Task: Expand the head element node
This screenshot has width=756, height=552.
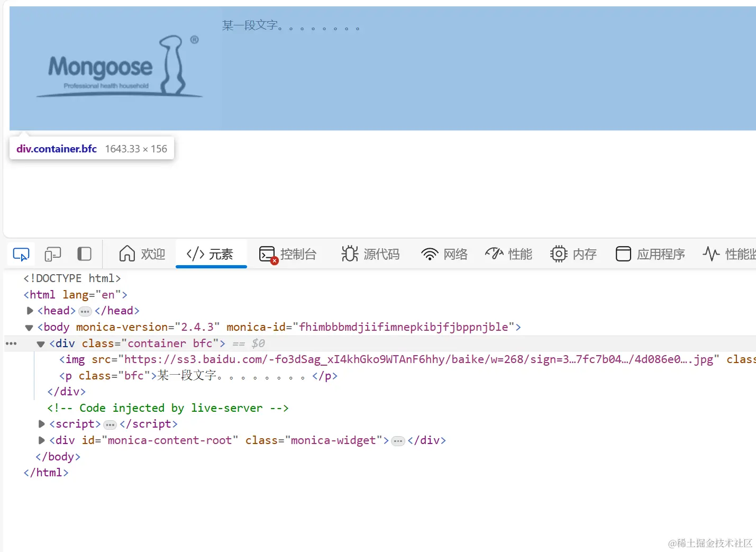Action: coord(30,311)
